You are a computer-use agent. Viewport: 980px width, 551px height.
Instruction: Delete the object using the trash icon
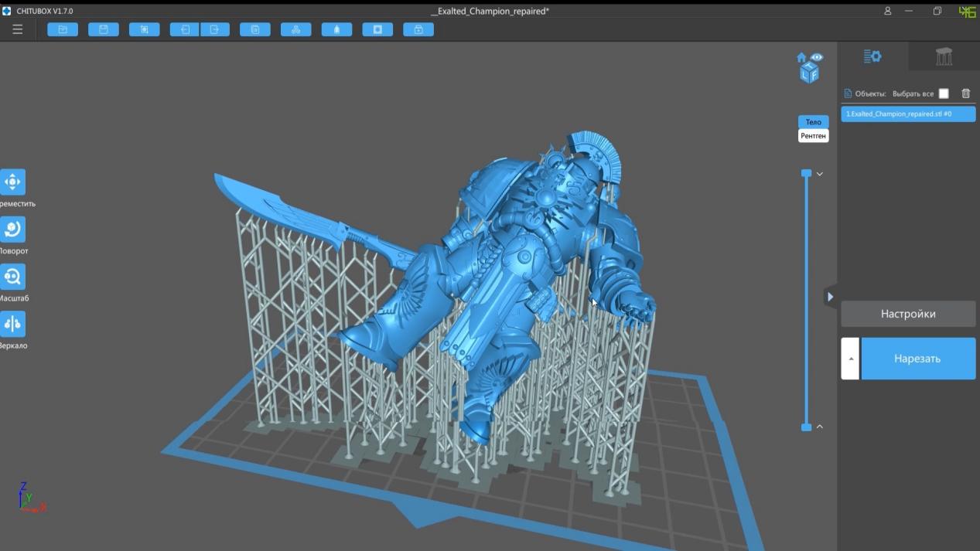pyautogui.click(x=965, y=92)
